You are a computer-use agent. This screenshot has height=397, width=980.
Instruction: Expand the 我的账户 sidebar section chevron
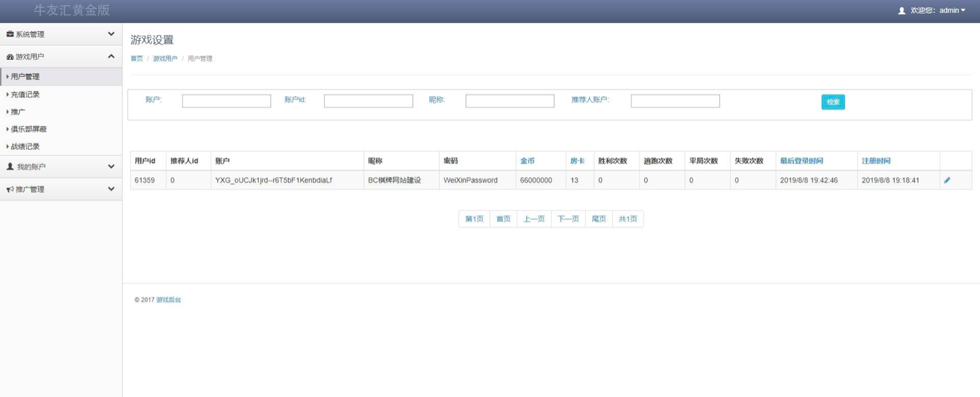click(111, 167)
